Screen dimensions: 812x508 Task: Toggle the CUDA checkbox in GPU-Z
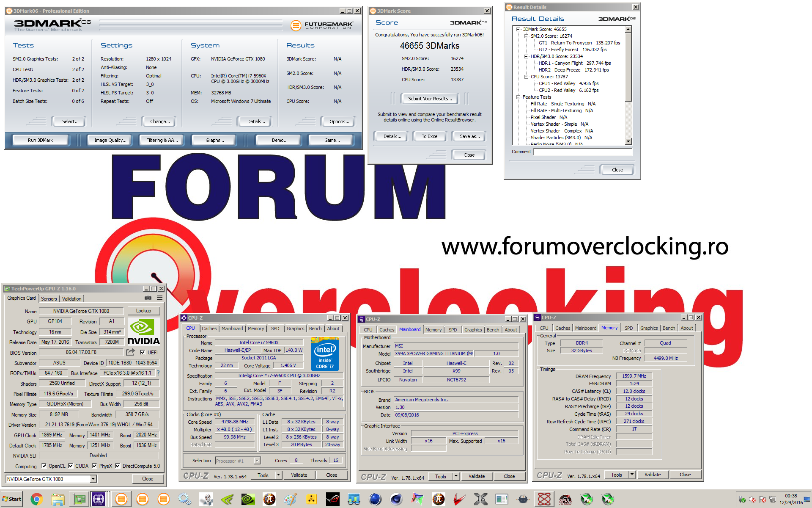click(x=71, y=466)
